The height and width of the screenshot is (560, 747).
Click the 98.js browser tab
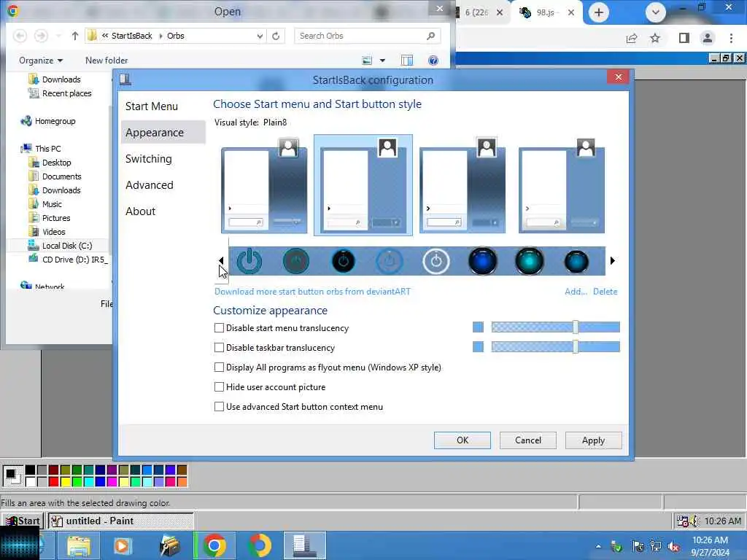(545, 12)
